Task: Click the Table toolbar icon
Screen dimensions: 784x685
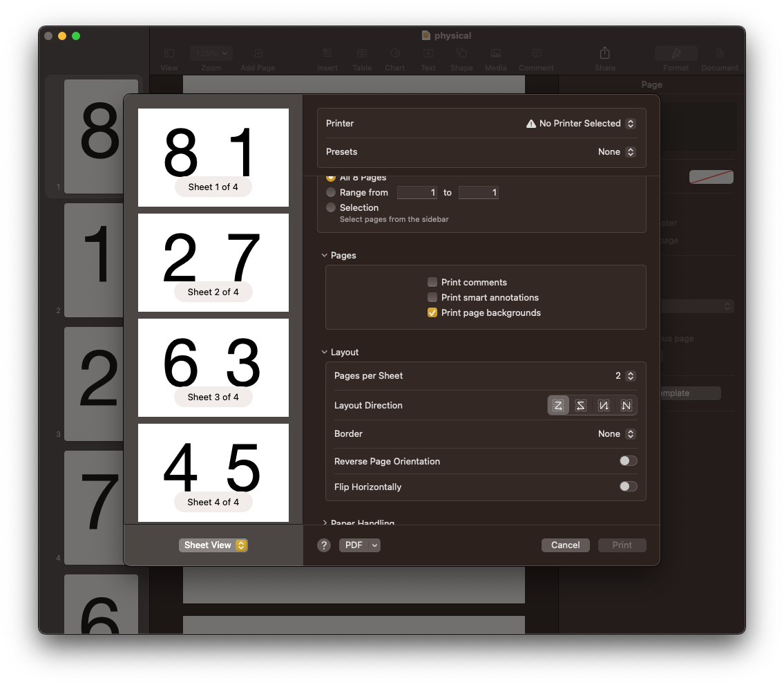Action: tap(362, 54)
